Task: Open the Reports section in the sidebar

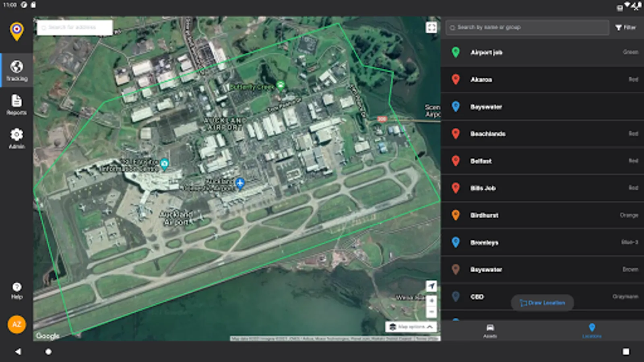Action: click(17, 105)
